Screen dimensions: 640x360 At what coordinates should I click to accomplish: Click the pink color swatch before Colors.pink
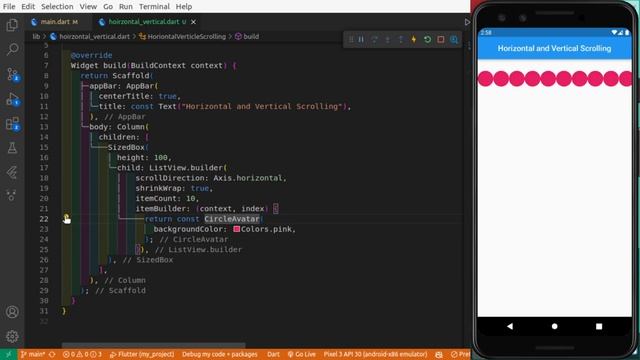pyautogui.click(x=236, y=229)
